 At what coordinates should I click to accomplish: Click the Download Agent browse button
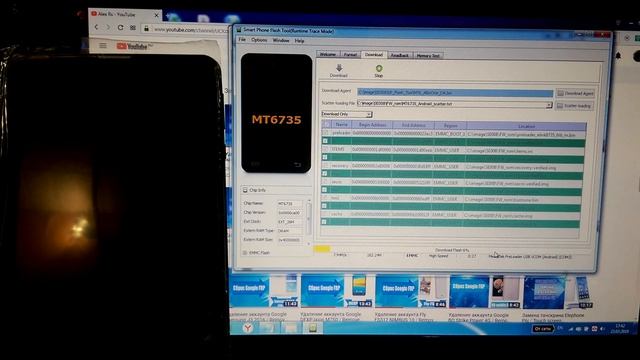576,93
